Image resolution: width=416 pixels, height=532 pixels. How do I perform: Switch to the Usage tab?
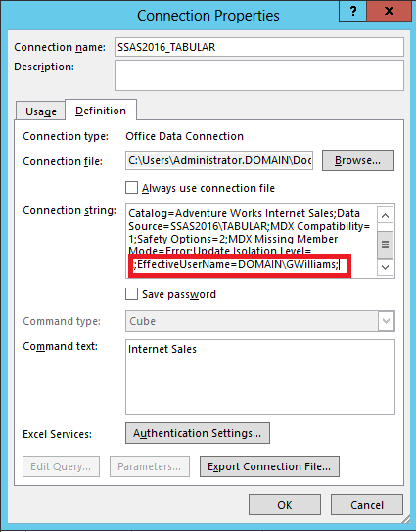pyautogui.click(x=41, y=111)
